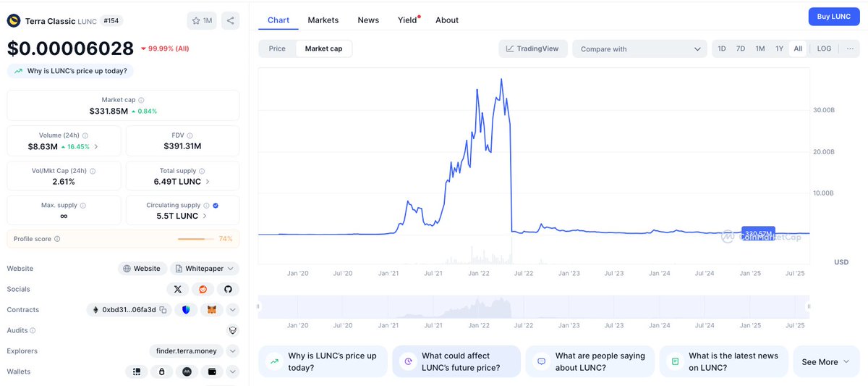Open the Markets tab
Screen dimensions: 868x386
tap(323, 20)
